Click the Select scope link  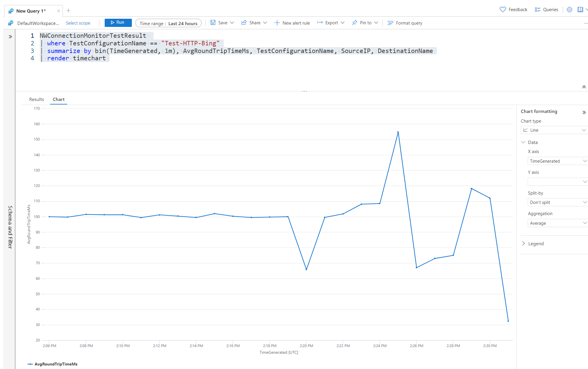click(78, 23)
